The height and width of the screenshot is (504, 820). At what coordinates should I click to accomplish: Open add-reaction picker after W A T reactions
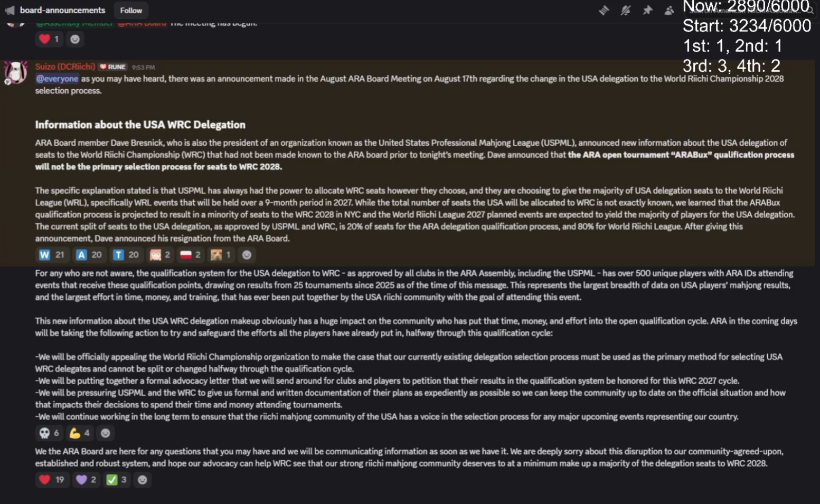point(246,255)
